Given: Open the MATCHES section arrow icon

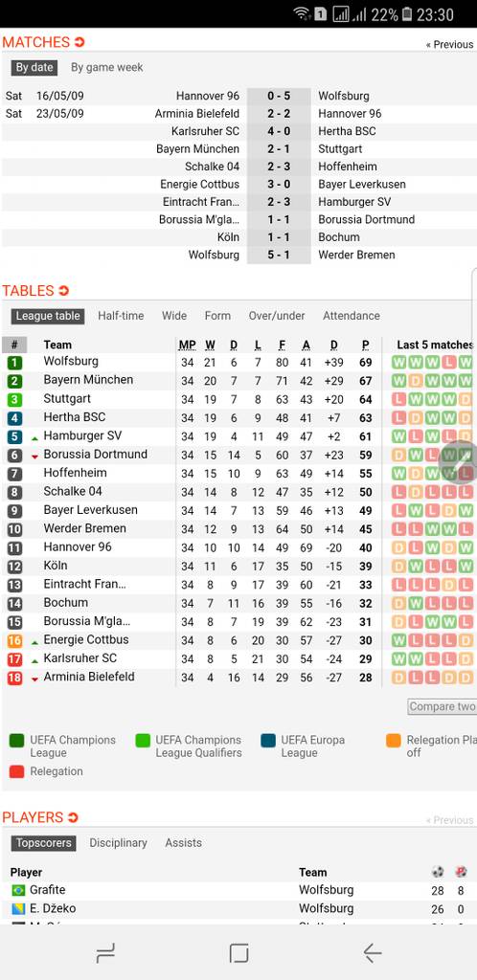Looking at the screenshot, I should [79, 42].
